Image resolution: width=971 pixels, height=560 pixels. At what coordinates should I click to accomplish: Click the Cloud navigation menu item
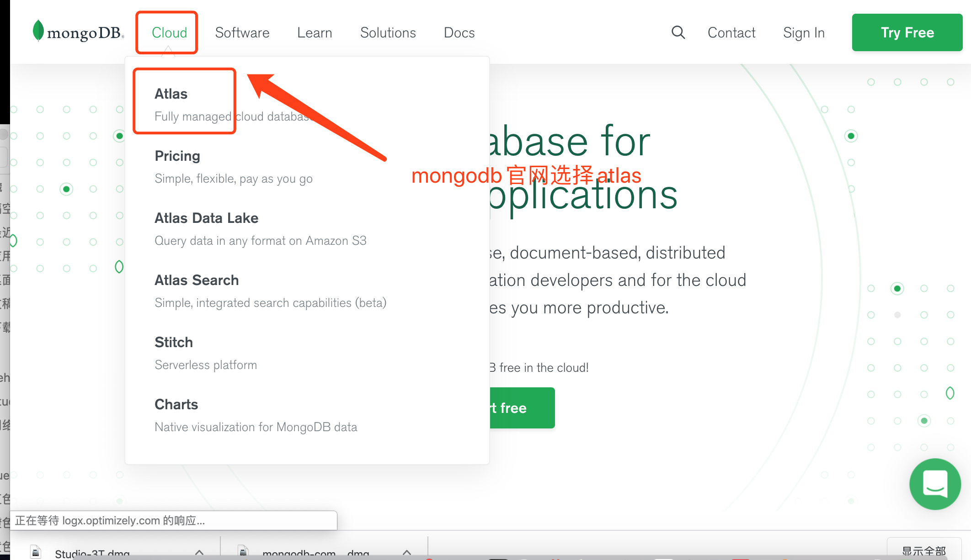click(170, 32)
